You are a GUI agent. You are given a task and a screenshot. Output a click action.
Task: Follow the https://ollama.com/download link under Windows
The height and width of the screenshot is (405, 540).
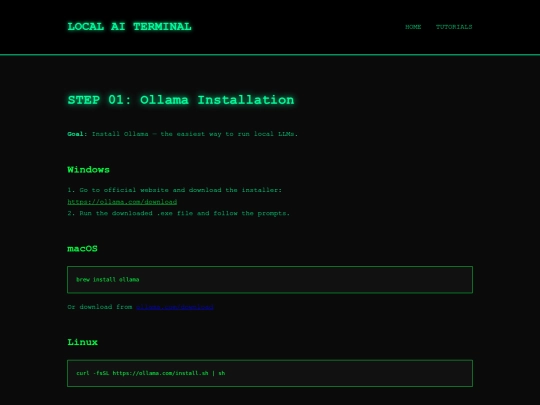click(x=122, y=202)
